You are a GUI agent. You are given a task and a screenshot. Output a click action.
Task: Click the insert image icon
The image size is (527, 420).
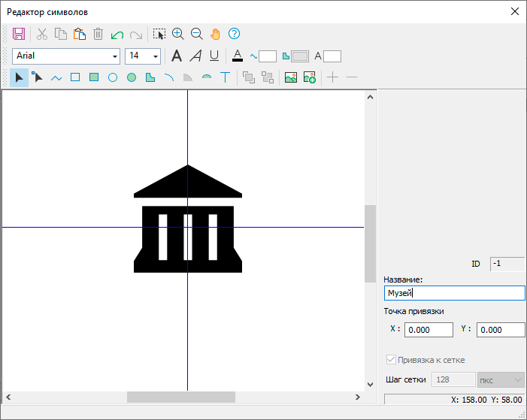(x=291, y=77)
